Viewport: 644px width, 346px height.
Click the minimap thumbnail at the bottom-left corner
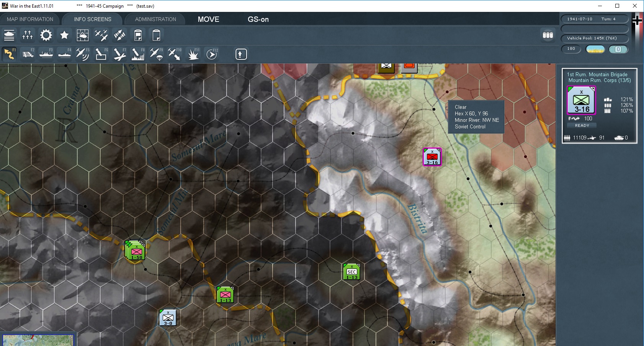point(38,340)
